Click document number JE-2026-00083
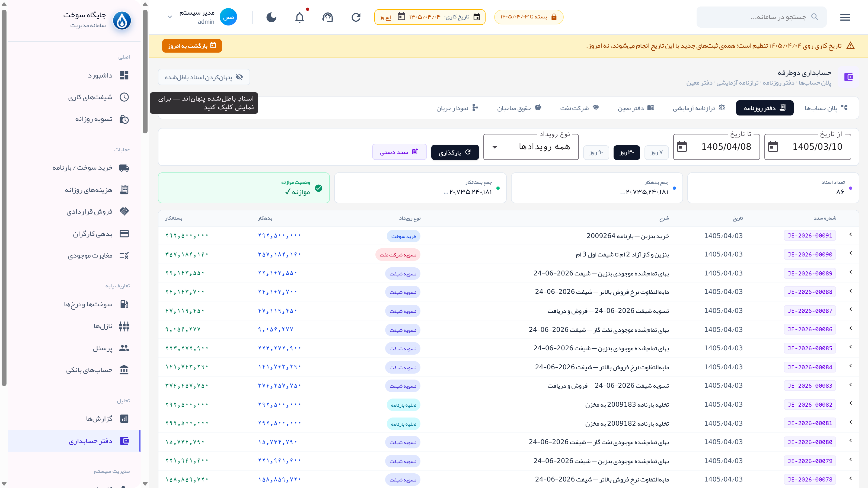The height and width of the screenshot is (488, 868). pos(810,386)
